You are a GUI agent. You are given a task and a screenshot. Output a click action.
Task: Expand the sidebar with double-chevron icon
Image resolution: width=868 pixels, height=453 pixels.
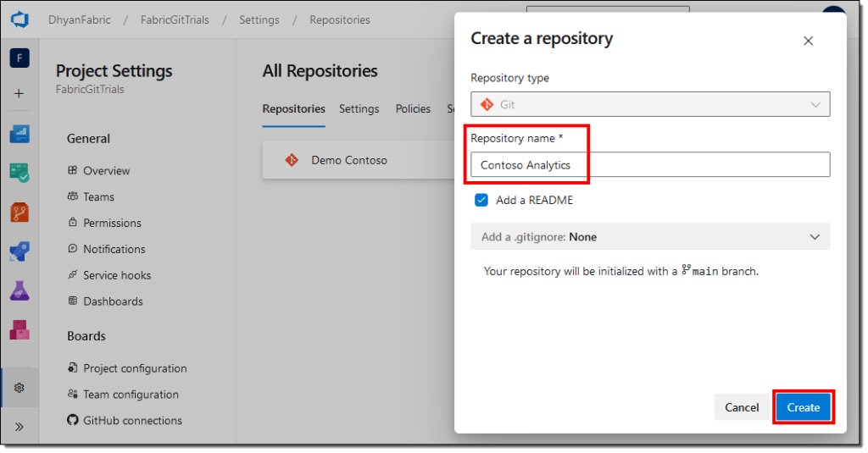click(x=19, y=426)
